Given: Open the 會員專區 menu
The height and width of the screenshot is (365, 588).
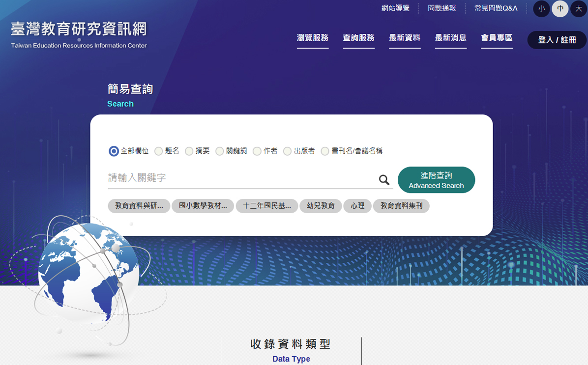Looking at the screenshot, I should (497, 38).
